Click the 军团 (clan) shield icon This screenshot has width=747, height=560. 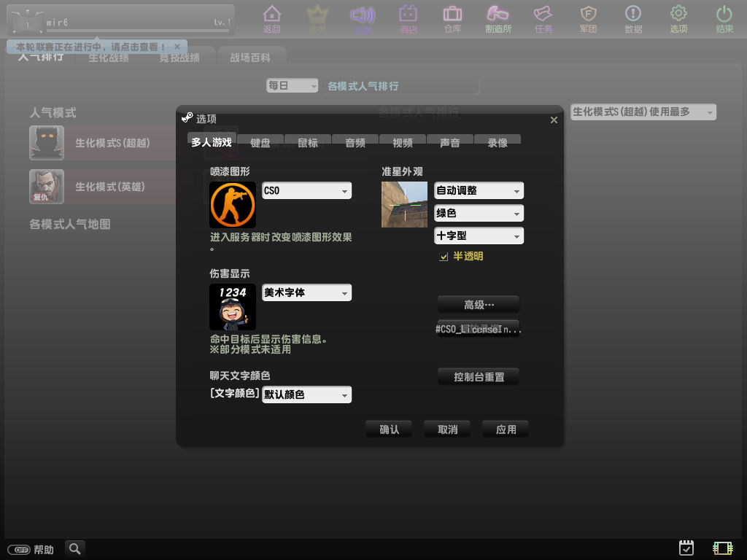tap(588, 15)
